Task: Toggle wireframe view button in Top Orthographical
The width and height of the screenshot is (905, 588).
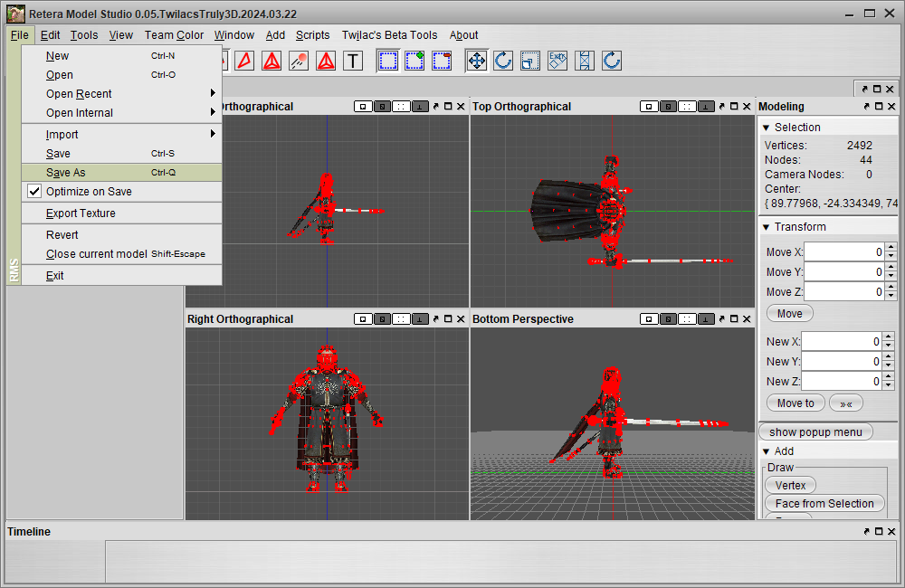Action: (668, 106)
